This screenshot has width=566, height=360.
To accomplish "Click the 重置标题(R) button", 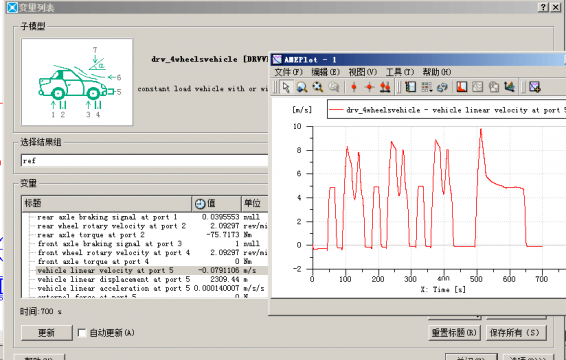I will coord(454,333).
